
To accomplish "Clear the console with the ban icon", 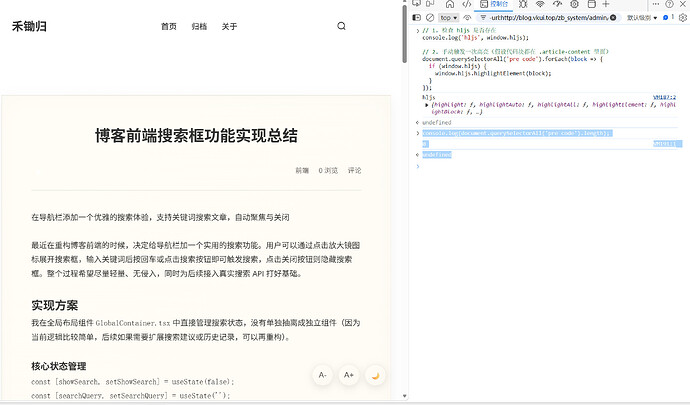I will point(431,18).
